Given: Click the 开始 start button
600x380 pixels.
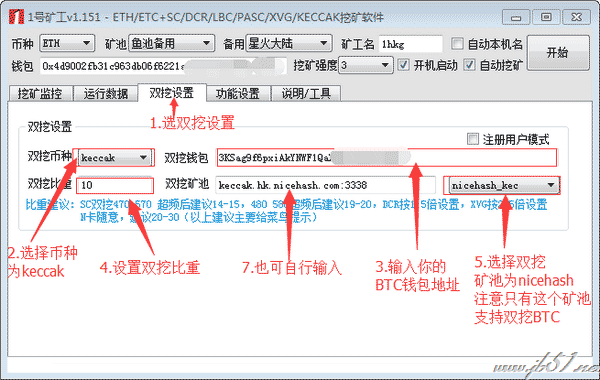Looking at the screenshot, I should click(x=558, y=53).
